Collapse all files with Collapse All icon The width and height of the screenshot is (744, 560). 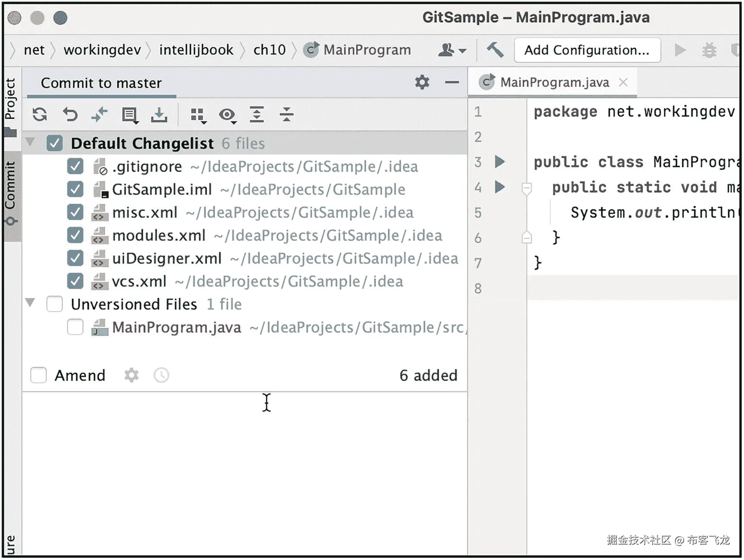[286, 115]
